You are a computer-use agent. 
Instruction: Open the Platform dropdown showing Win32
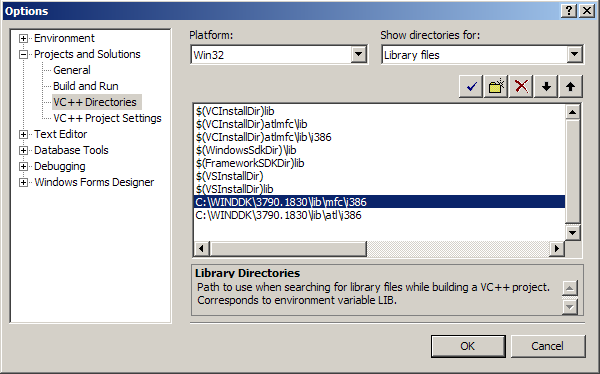pyautogui.click(x=359, y=55)
